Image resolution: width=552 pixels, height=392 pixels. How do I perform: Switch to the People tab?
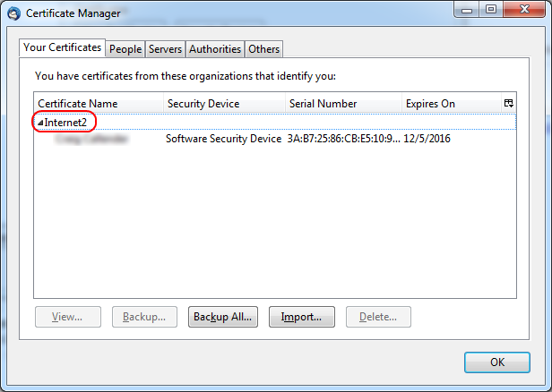(x=125, y=49)
